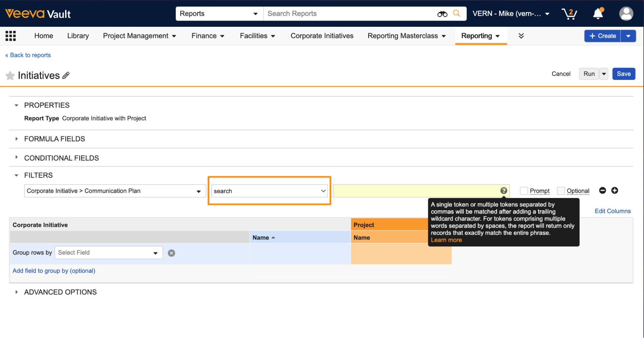Open the Project Management tab menu

[x=139, y=36]
